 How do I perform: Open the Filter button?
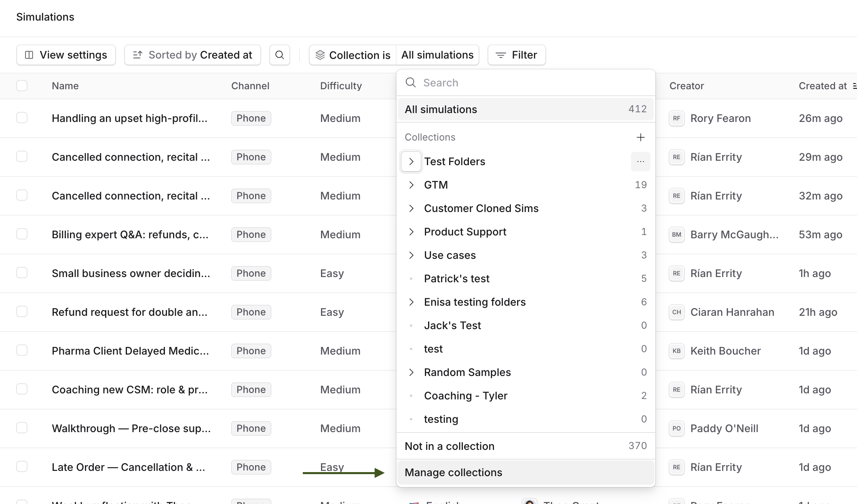point(517,55)
